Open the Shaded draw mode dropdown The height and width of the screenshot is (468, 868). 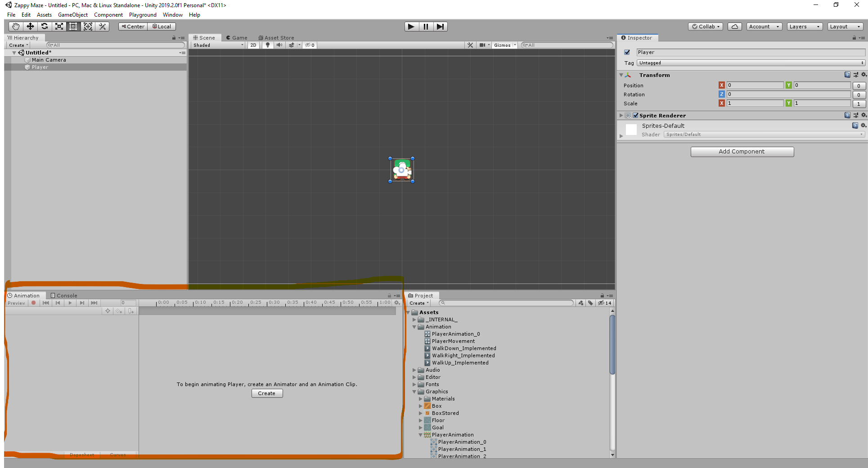pyautogui.click(x=217, y=45)
